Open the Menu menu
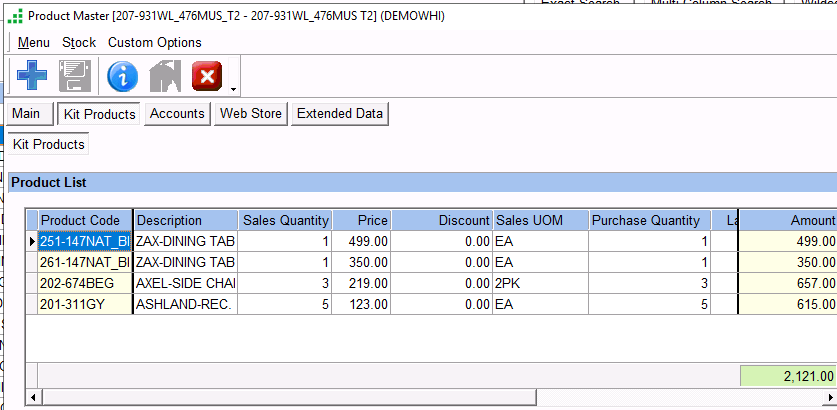837x410 pixels. 33,43
